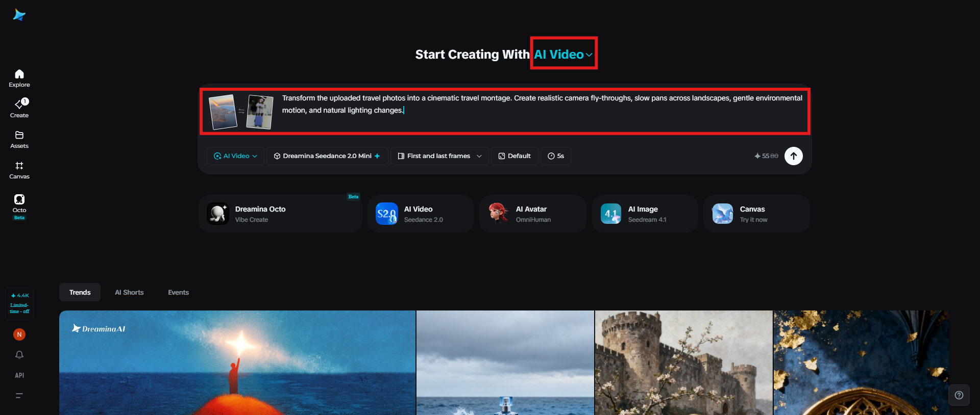The height and width of the screenshot is (415, 980).
Task: Choose model Dreamina Seedance 2.0 Mini
Action: 327,156
